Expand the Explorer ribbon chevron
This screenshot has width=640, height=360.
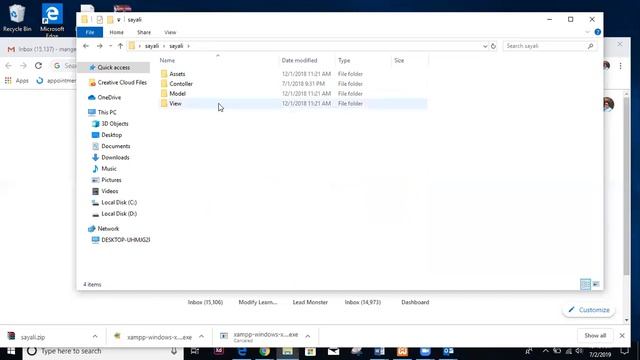pyautogui.click(x=587, y=32)
